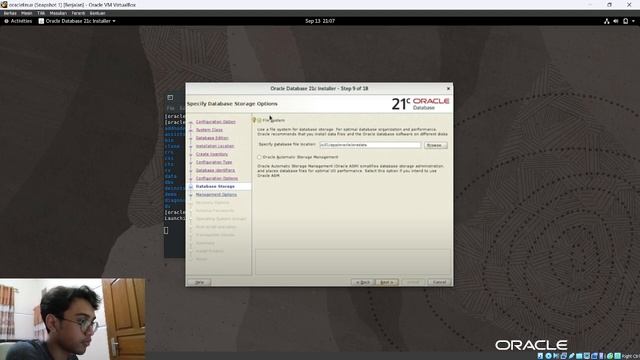Image resolution: width=640 pixels, height=360 pixels.
Task: Expand the system menu arrow in top bar
Action: [x=633, y=21]
